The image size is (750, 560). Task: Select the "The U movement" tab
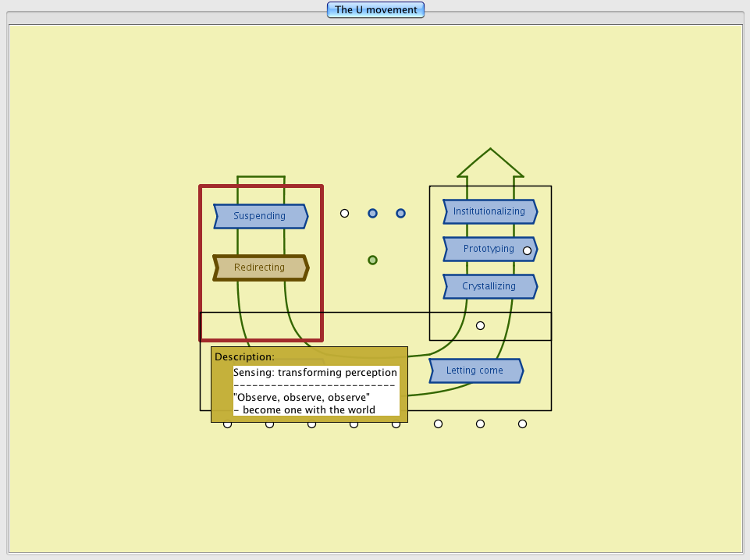tap(375, 10)
